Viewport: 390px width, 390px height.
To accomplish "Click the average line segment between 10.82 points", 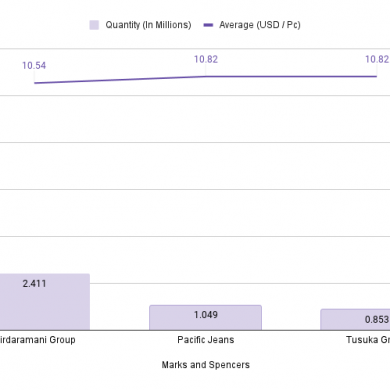I will [291, 77].
